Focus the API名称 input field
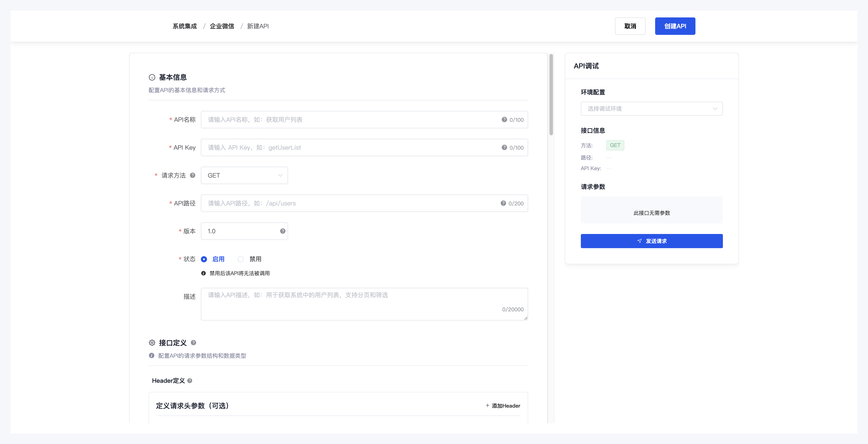 click(364, 120)
